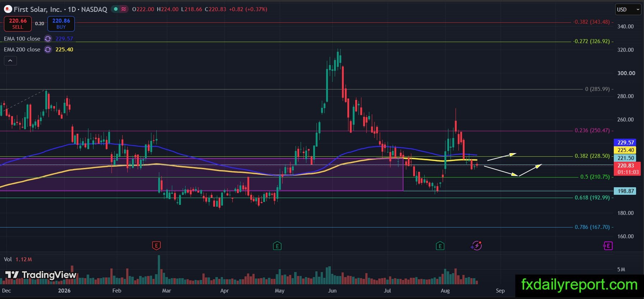Viewport: 644px width, 299px height.
Task: Click the blue 229.57 price axis tag
Action: (x=626, y=143)
